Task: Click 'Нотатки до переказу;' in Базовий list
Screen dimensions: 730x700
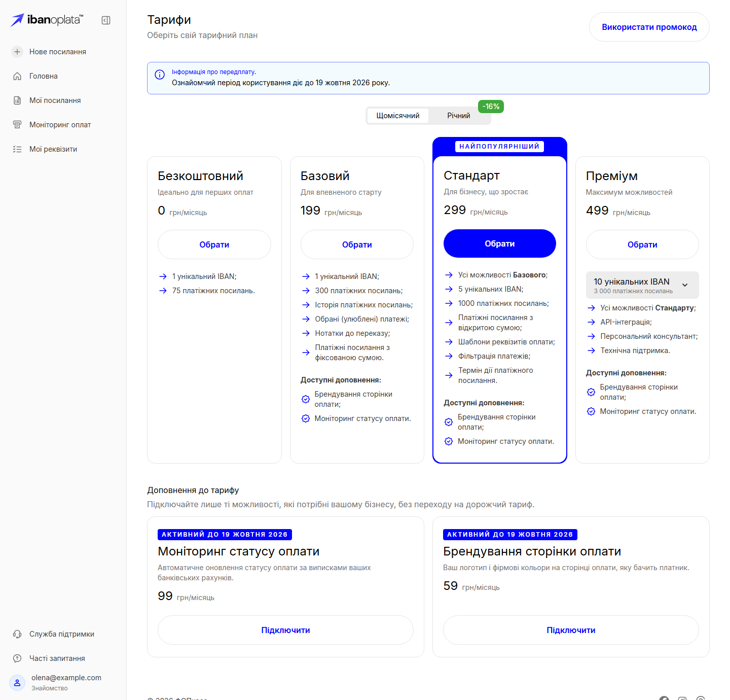Action: (x=352, y=333)
